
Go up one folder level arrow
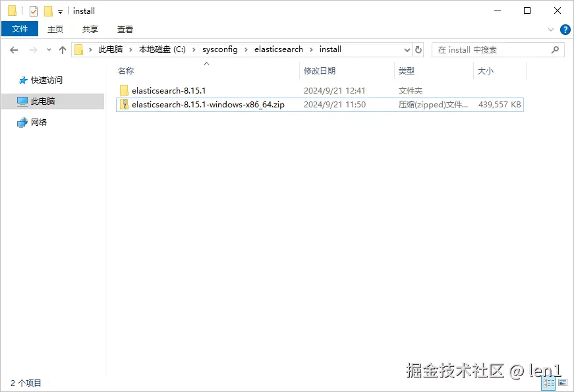click(63, 50)
